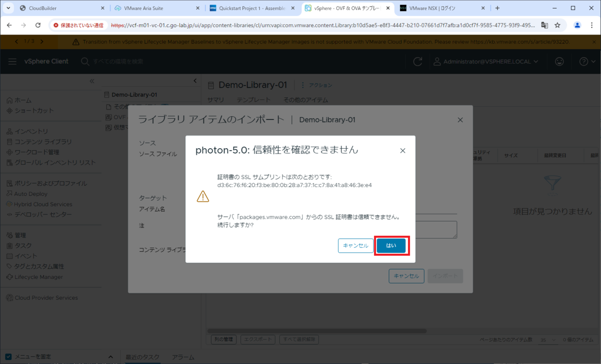
Task: Open 管理 in the navigation
Action: click(x=20, y=235)
